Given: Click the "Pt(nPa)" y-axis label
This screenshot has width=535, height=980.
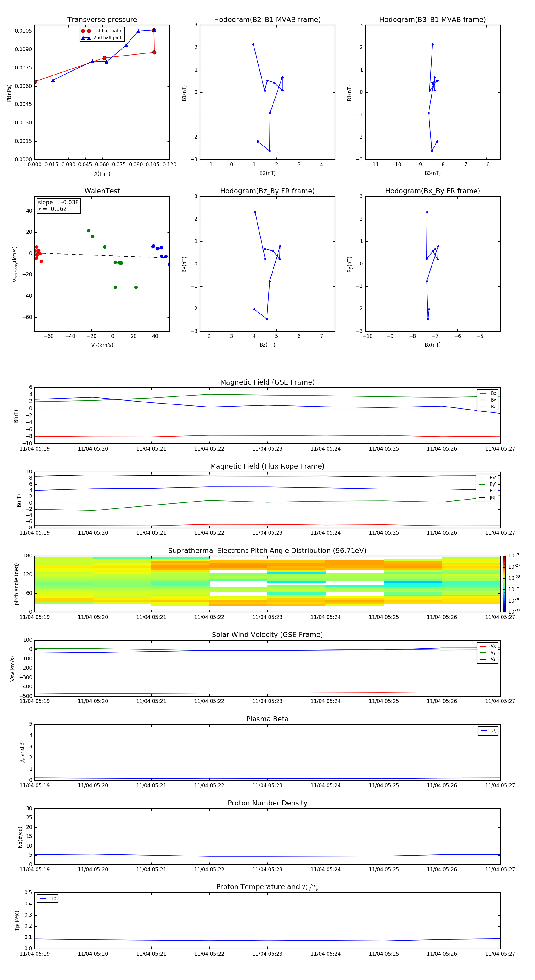Looking at the screenshot, I should click(9, 92).
